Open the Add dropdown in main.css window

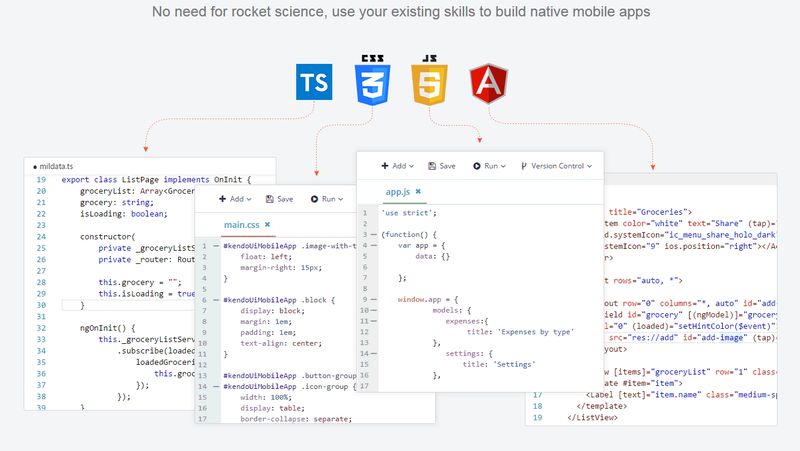(235, 199)
